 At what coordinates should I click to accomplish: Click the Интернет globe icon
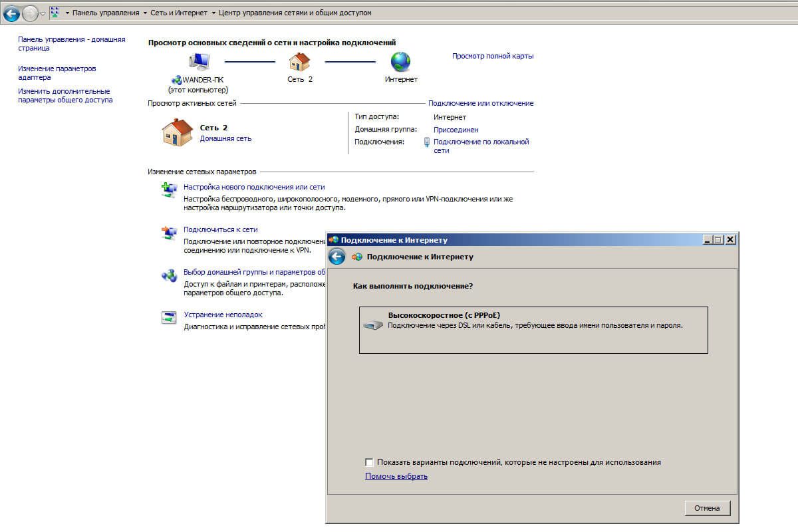point(401,62)
